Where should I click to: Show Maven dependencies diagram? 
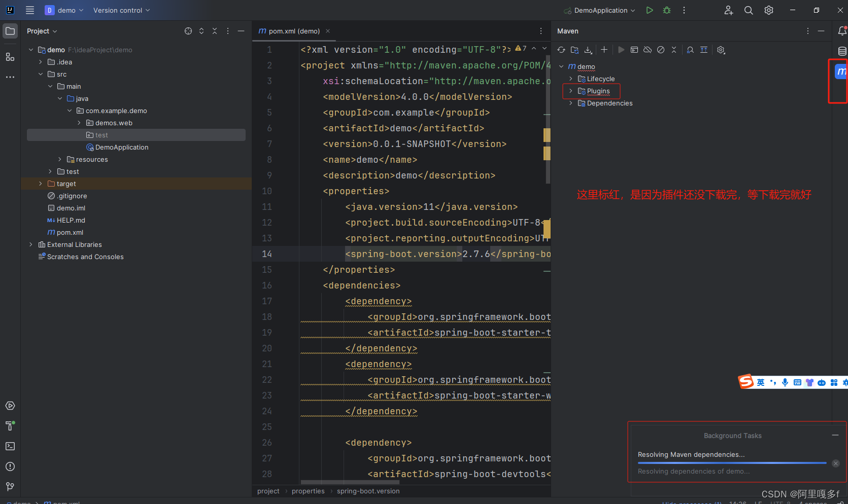[x=704, y=50]
